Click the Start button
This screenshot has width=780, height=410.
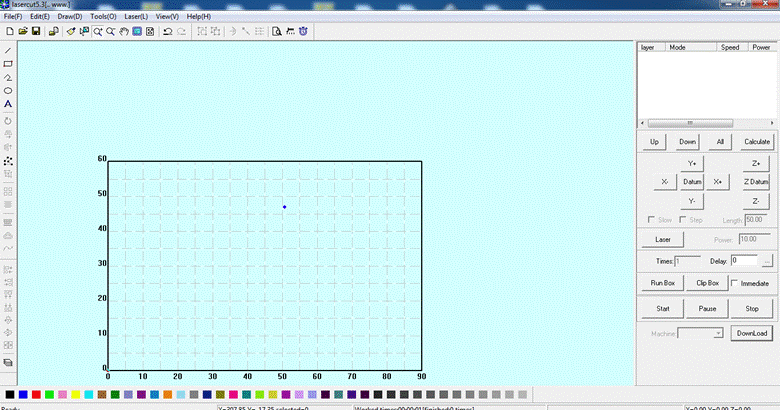pos(663,308)
